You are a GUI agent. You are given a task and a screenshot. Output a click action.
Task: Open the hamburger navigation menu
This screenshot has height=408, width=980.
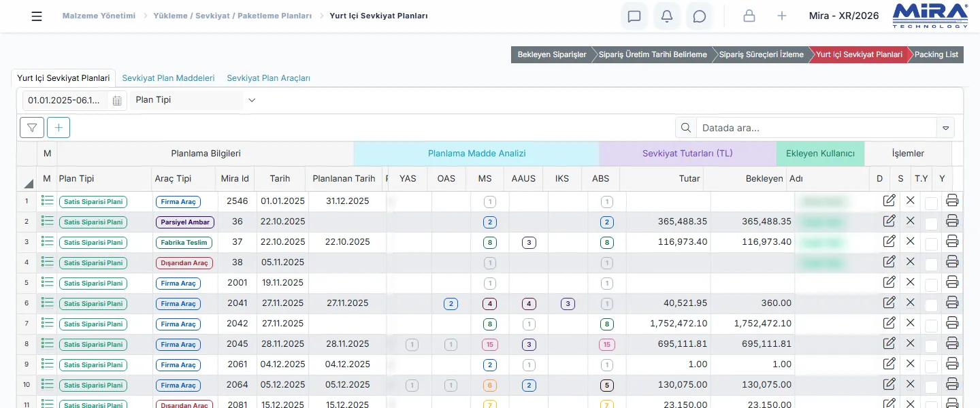click(37, 16)
